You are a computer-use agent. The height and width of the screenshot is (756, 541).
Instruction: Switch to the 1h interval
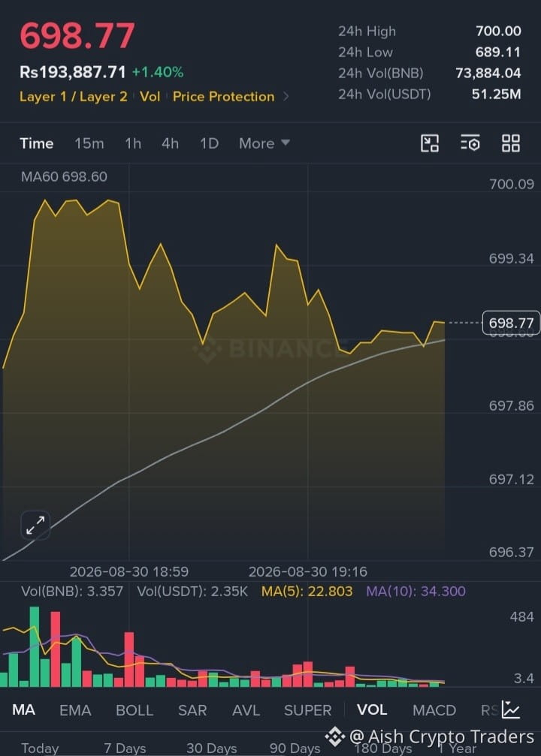click(x=133, y=143)
